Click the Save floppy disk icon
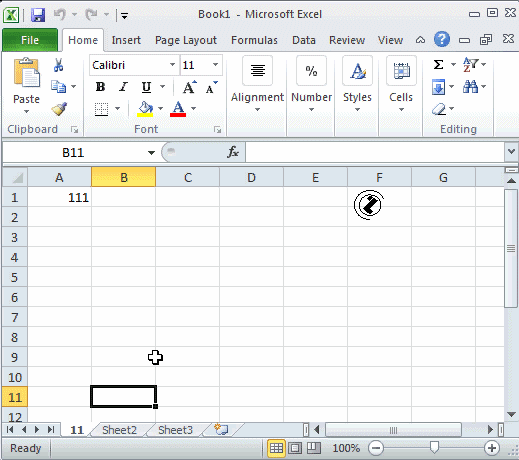519x460 pixels. tap(38, 15)
